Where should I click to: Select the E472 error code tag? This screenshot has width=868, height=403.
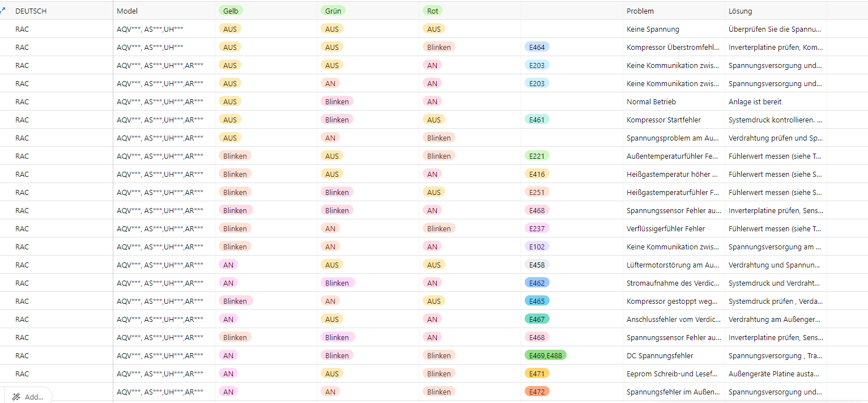pyautogui.click(x=537, y=392)
